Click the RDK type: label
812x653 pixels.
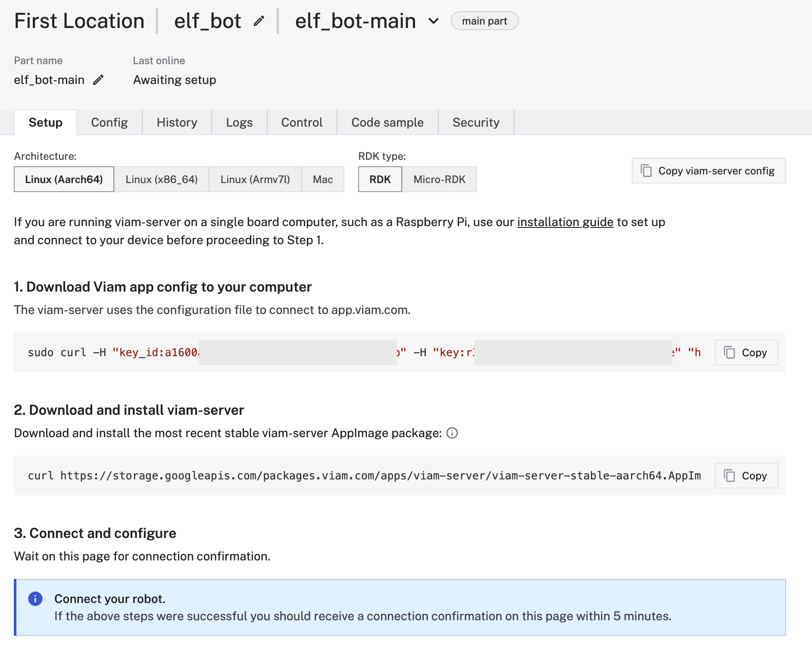pos(382,156)
